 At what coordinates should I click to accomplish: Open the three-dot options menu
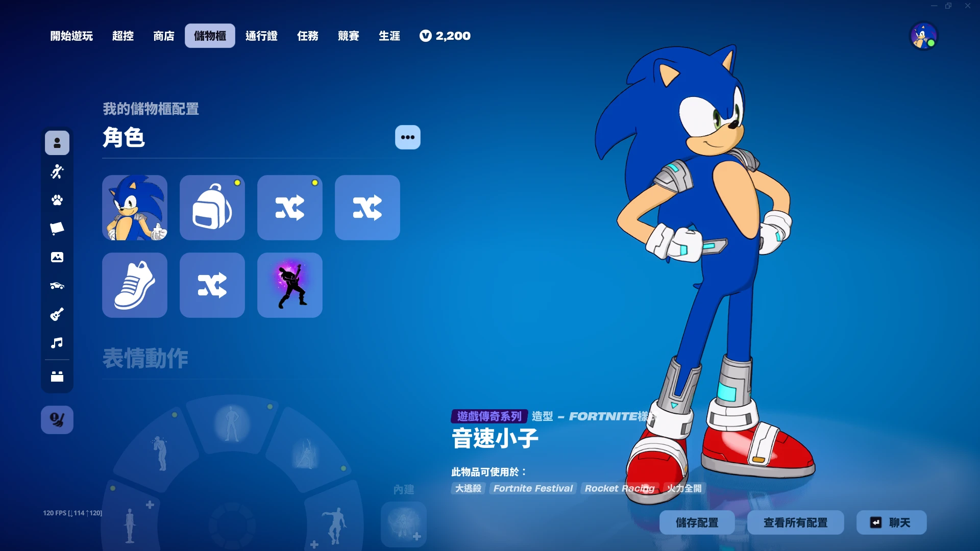(408, 137)
